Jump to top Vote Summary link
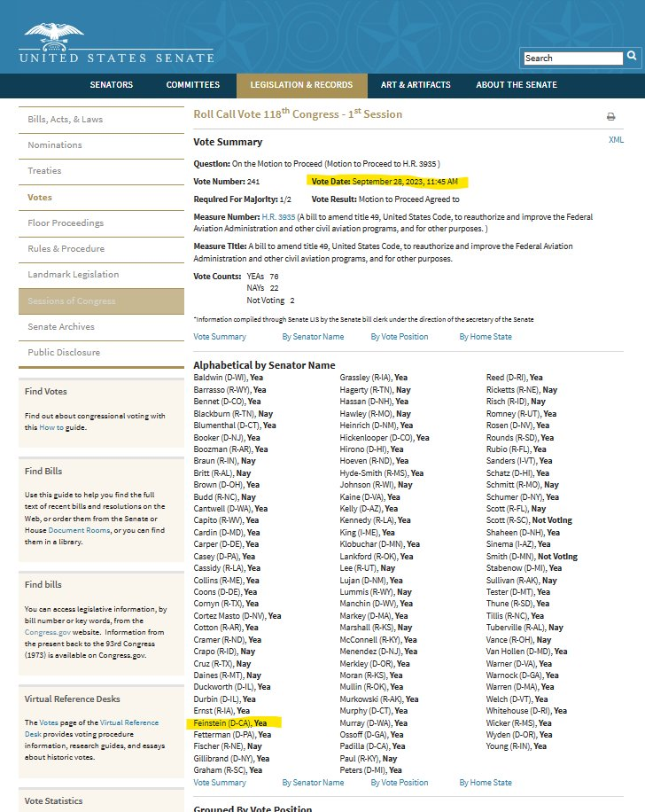 pos(220,337)
